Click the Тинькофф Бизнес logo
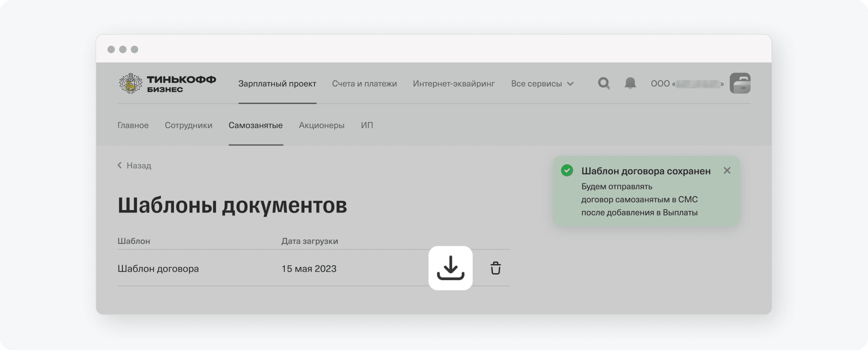868x350 pixels. [168, 83]
